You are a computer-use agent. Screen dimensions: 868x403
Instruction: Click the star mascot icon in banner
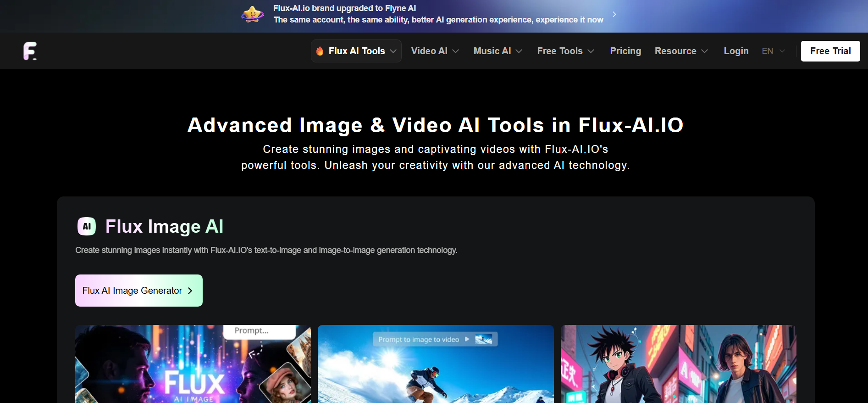tap(253, 14)
